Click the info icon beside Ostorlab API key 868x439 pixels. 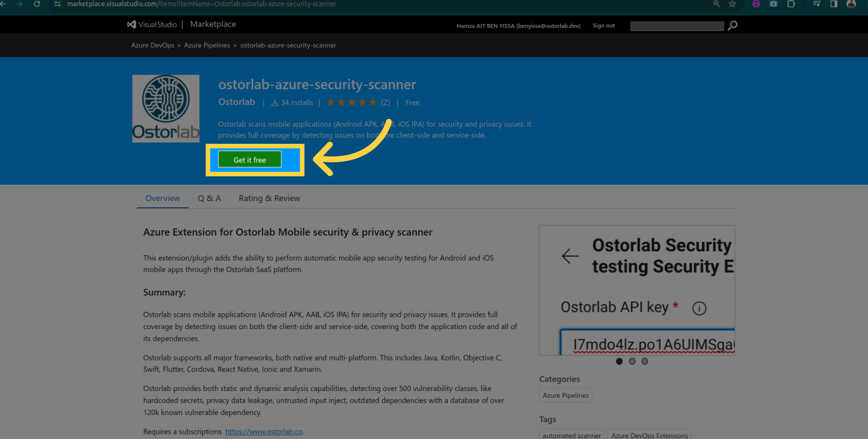pos(699,308)
